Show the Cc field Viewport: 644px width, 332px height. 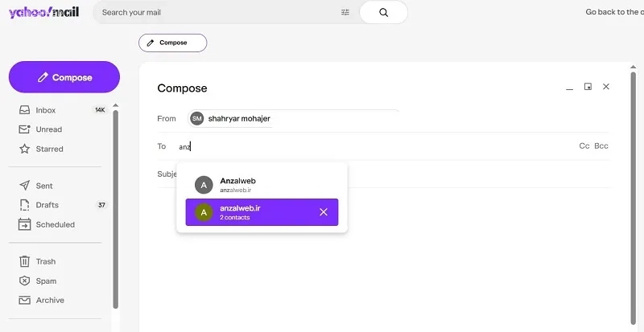point(584,146)
